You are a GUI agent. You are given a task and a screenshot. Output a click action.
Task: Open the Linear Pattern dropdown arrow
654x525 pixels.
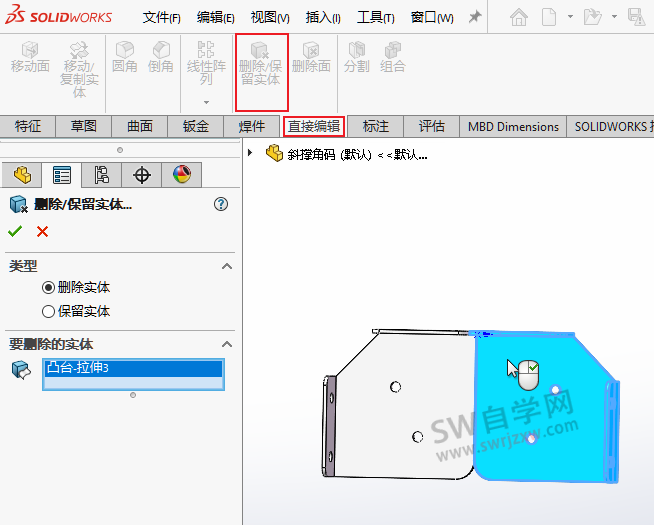click(206, 102)
